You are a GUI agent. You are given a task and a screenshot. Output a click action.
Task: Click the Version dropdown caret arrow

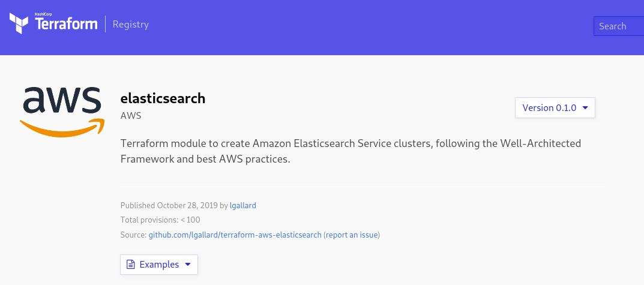tap(586, 107)
